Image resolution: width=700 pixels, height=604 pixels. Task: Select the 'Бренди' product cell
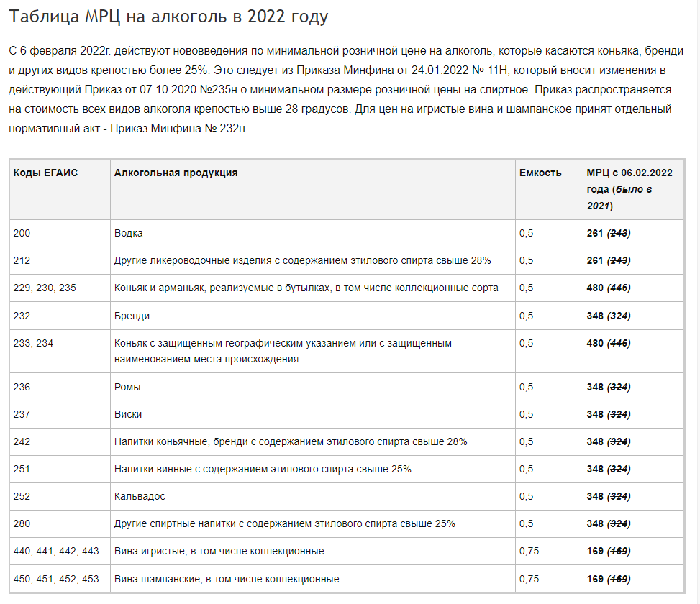coord(313,316)
